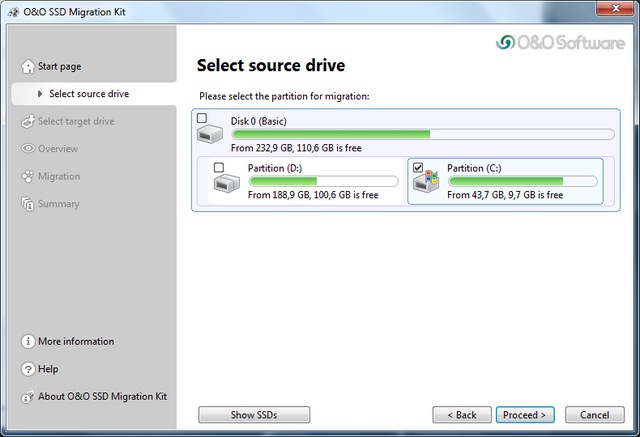Click the Select target drive icon

tap(28, 122)
